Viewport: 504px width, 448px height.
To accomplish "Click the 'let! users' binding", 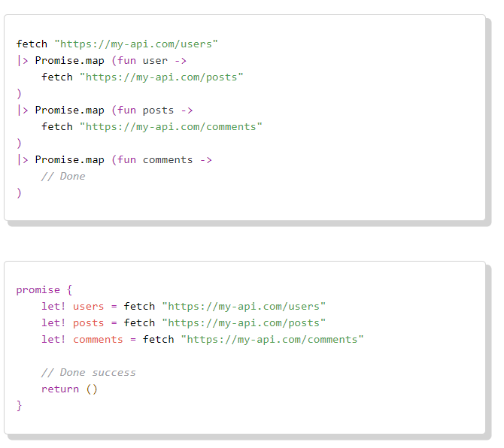I will click(x=73, y=307).
